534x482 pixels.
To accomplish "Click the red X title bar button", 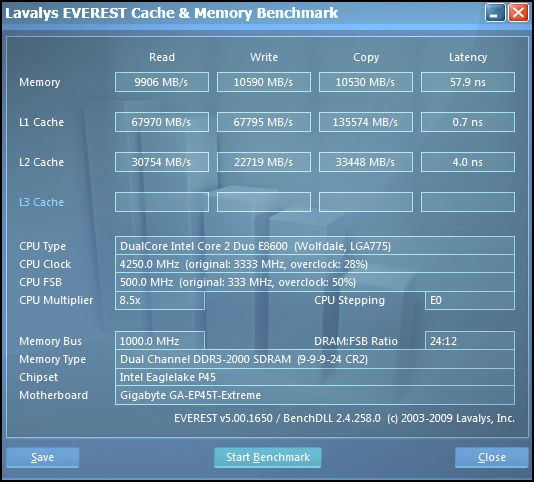I will [x=518, y=13].
